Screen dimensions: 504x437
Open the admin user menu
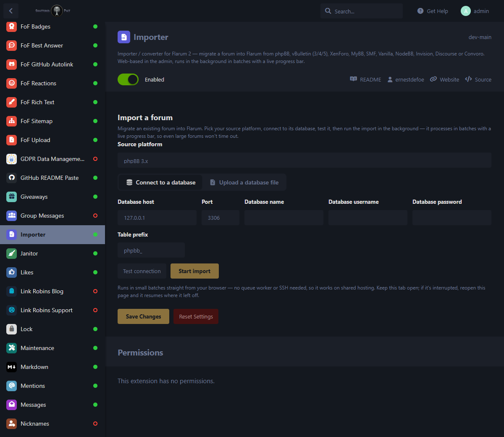pyautogui.click(x=475, y=11)
